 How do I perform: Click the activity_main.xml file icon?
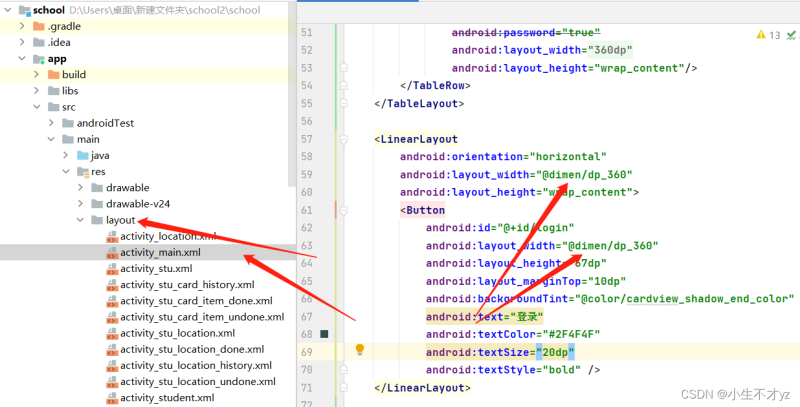click(x=112, y=252)
